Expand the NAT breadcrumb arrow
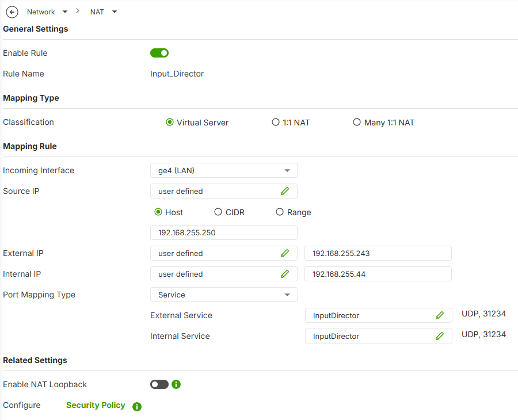The width and height of the screenshot is (518, 420). tap(115, 12)
